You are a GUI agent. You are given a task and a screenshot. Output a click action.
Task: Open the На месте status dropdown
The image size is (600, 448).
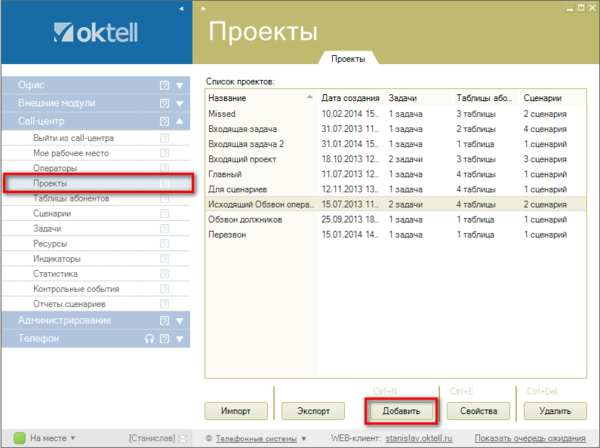[72, 438]
